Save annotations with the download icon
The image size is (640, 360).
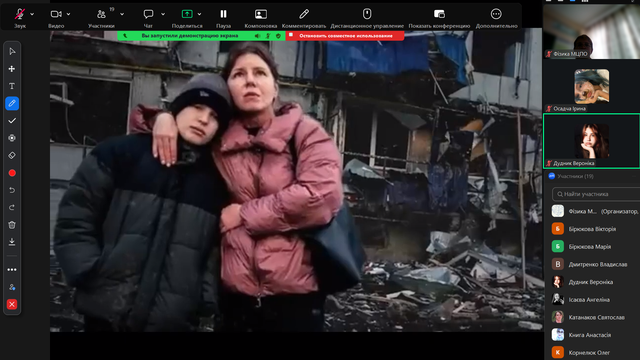[x=12, y=242]
